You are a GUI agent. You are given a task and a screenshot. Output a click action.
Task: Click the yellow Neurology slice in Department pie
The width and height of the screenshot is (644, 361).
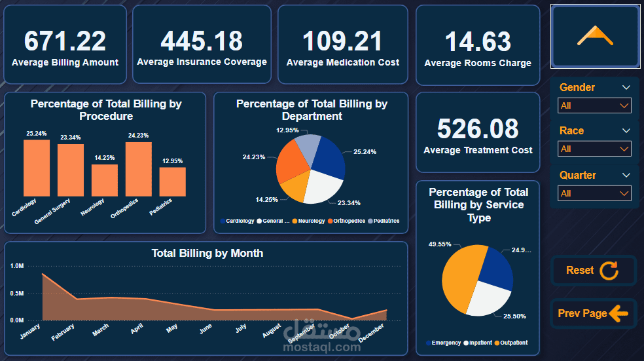coord(296,187)
